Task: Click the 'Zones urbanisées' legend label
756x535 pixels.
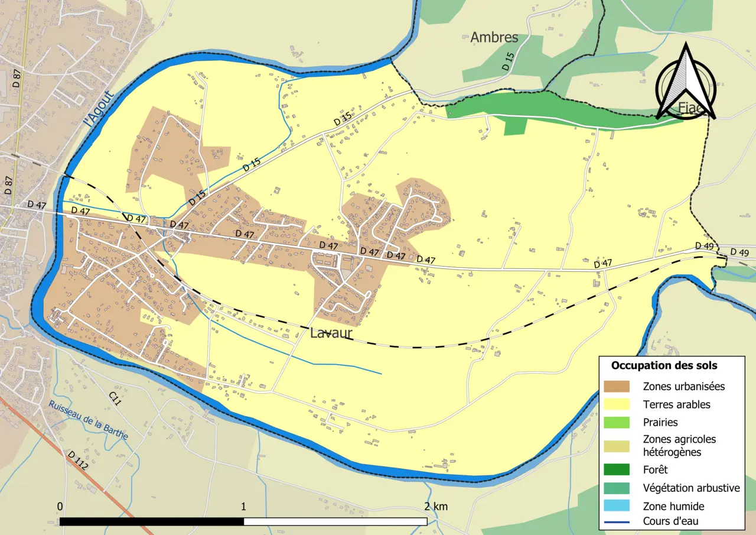Action: pos(684,387)
